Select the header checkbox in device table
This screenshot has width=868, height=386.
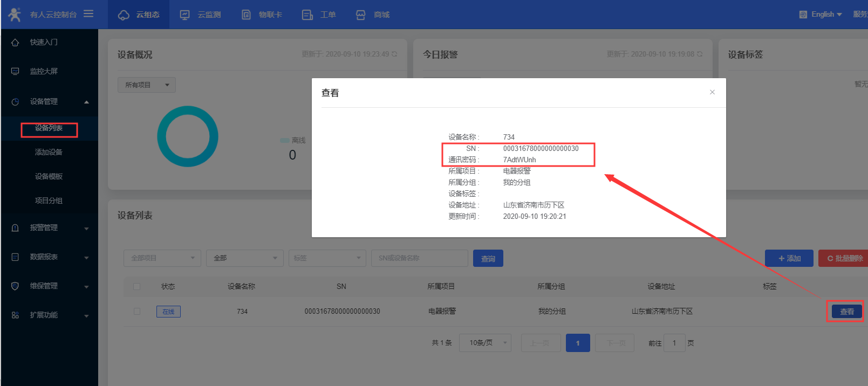137,286
